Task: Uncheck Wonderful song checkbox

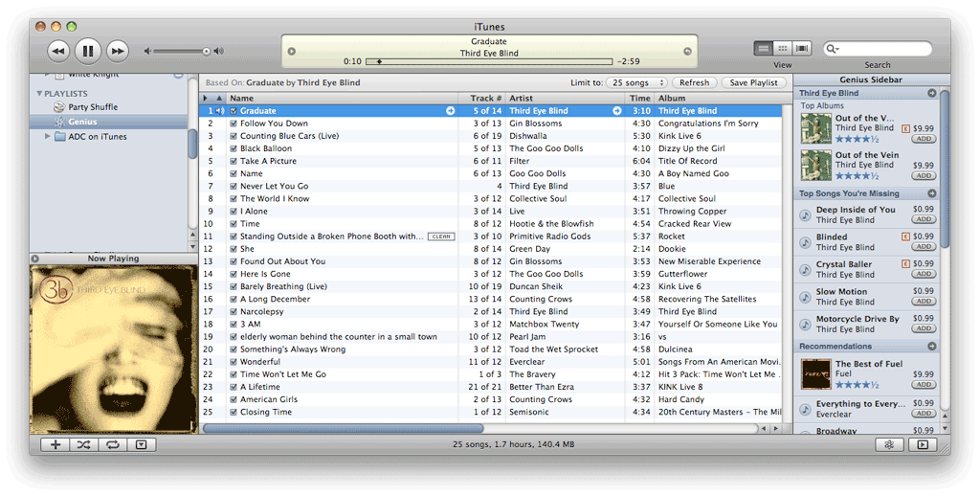Action: point(234,362)
